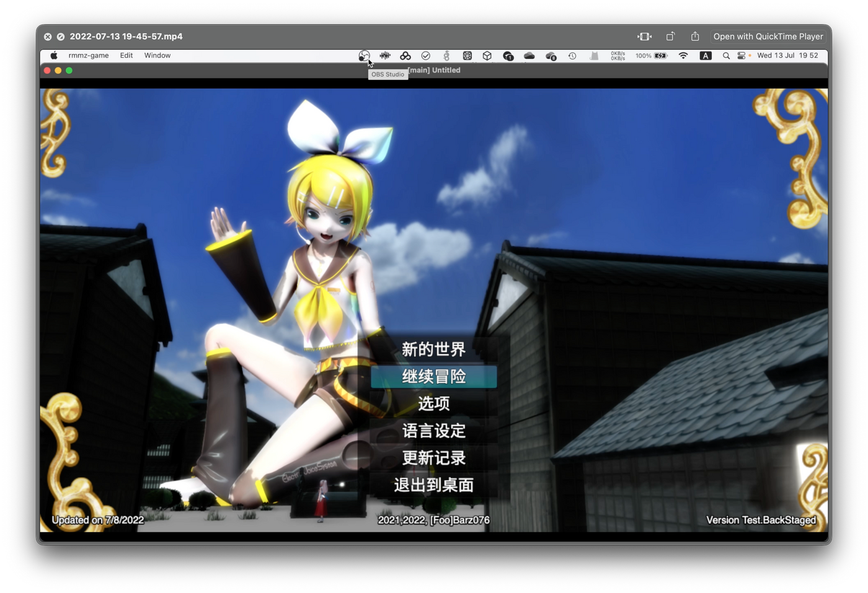Click the 'Version Test.BackStaged' text
Image resolution: width=868 pixels, height=593 pixels.
tap(761, 521)
